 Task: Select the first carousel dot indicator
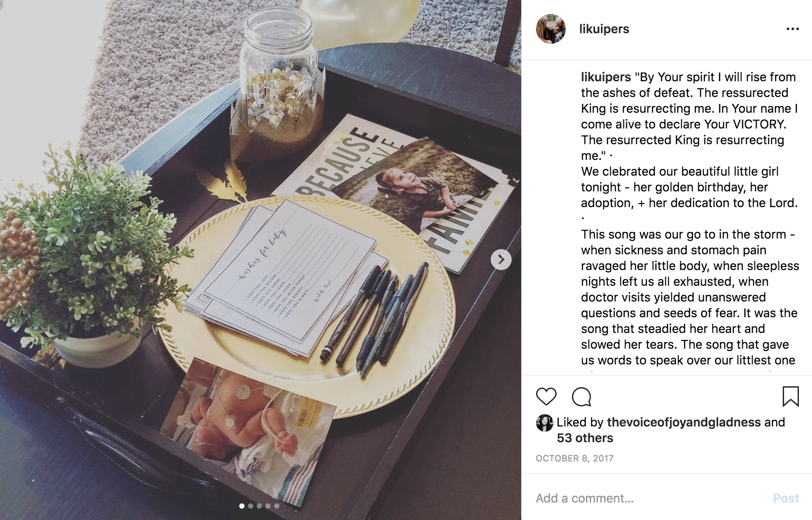pos(242,506)
